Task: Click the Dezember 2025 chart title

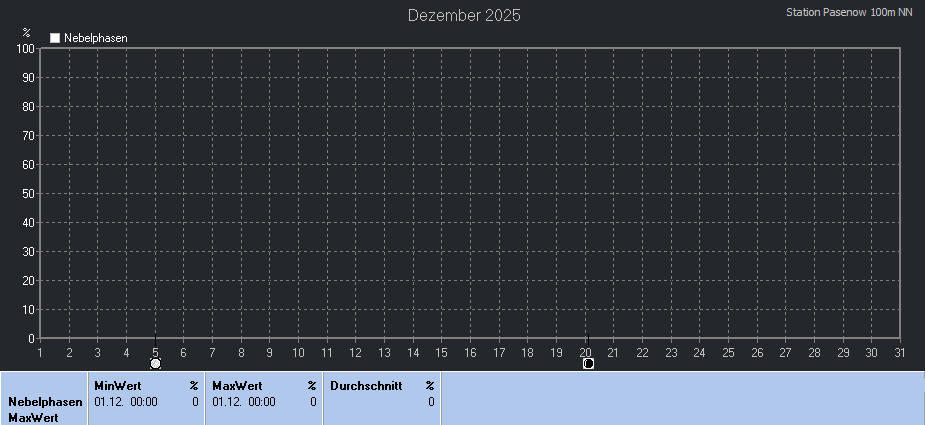Action: pos(464,16)
